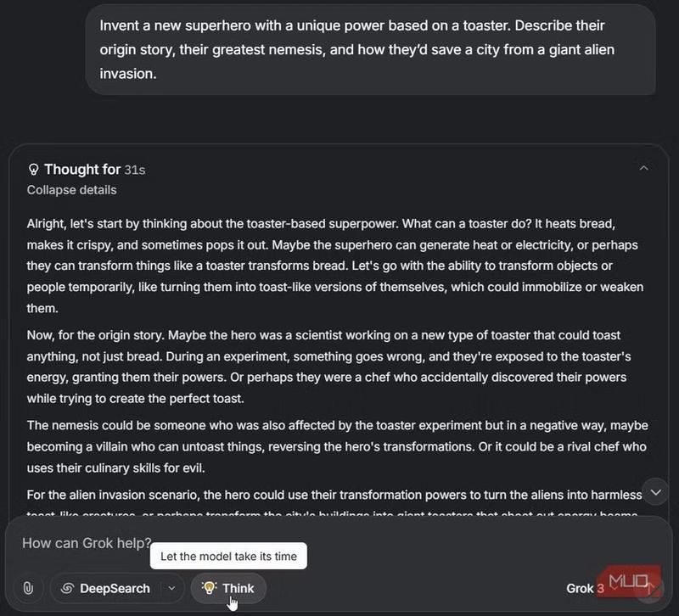Screen dimensions: 679x616
Task: Click the '31s' thinking duration label
Action: click(x=135, y=170)
